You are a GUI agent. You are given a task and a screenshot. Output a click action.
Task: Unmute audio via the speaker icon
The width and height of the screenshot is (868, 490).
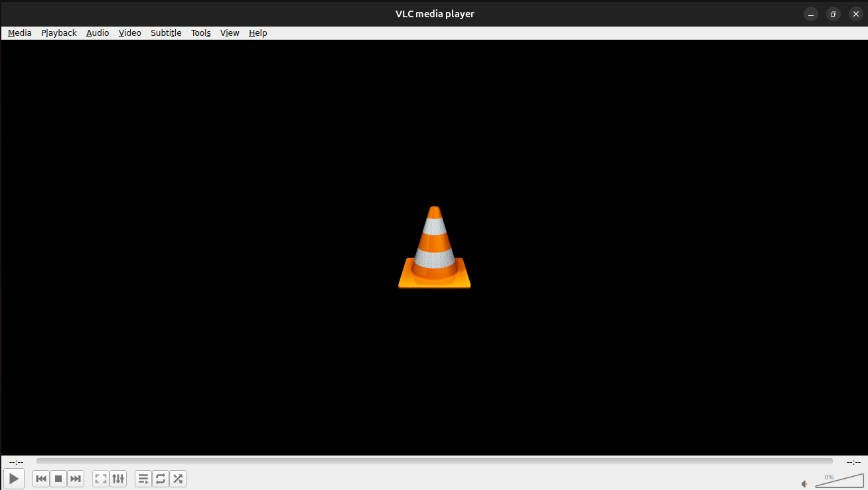point(804,484)
